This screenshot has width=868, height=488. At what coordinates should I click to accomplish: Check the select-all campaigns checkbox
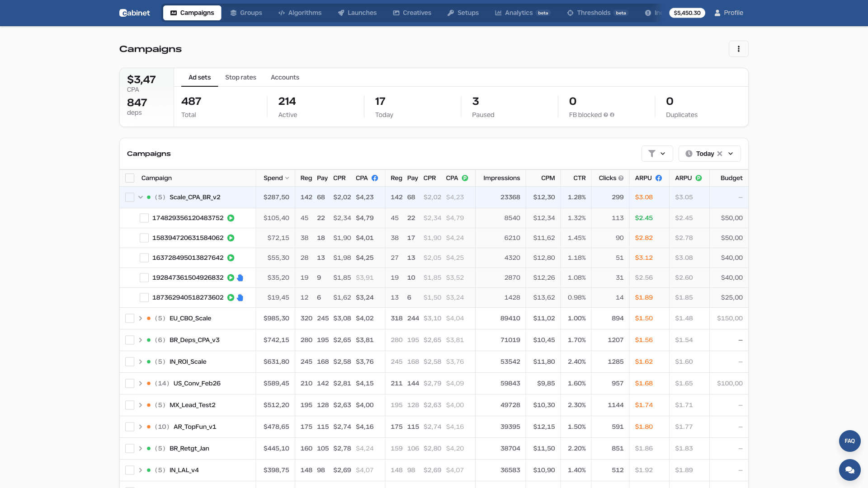tap(130, 178)
